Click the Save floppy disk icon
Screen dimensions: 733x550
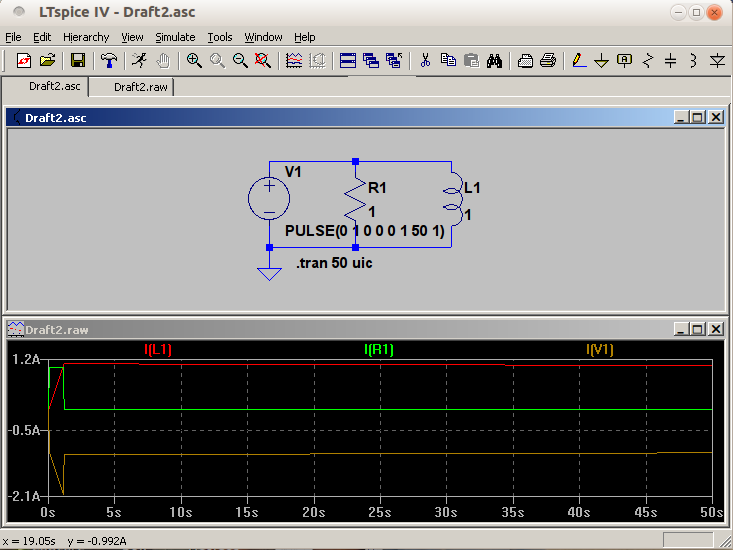coord(77,60)
